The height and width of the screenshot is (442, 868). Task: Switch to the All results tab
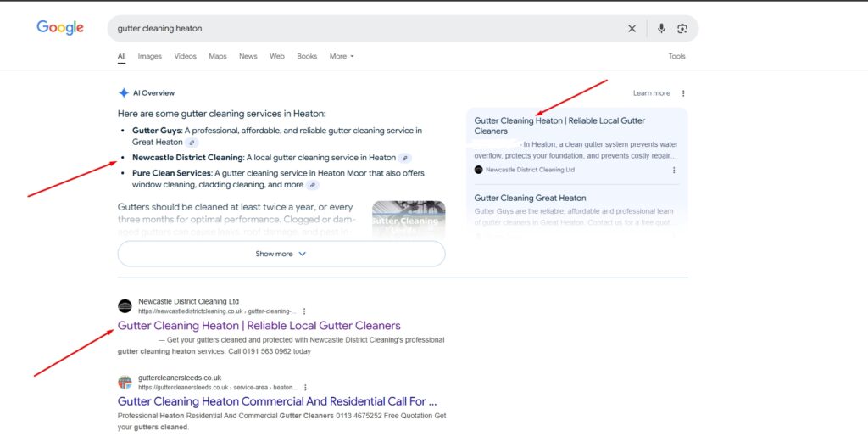(x=121, y=56)
